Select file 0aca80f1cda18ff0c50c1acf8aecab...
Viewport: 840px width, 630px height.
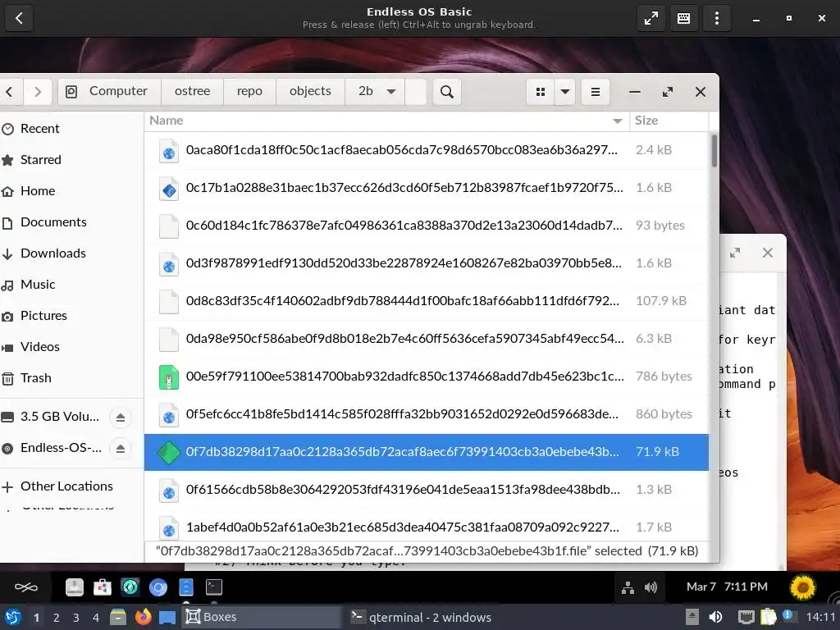[427, 150]
